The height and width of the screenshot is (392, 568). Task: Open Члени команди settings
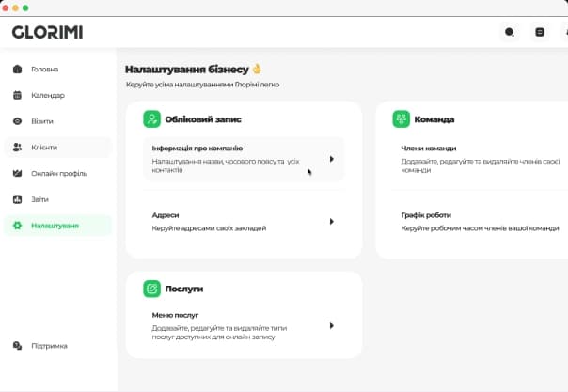(x=429, y=149)
